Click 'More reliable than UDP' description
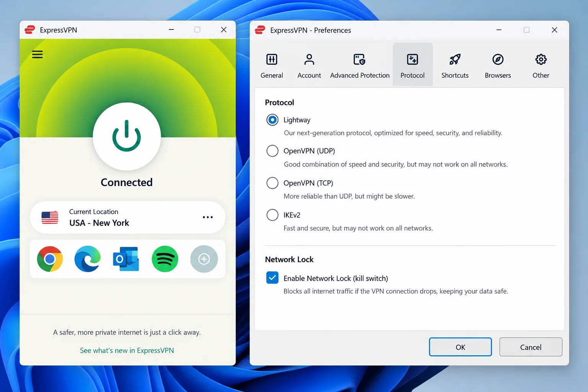The width and height of the screenshot is (588, 392). point(349,196)
